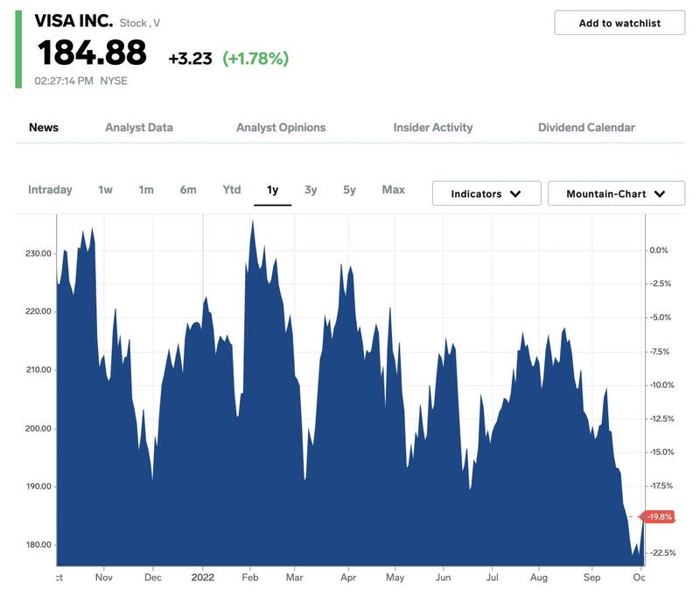700x603 pixels.
Task: Click the Dec label on the time axis
Action: (x=152, y=578)
